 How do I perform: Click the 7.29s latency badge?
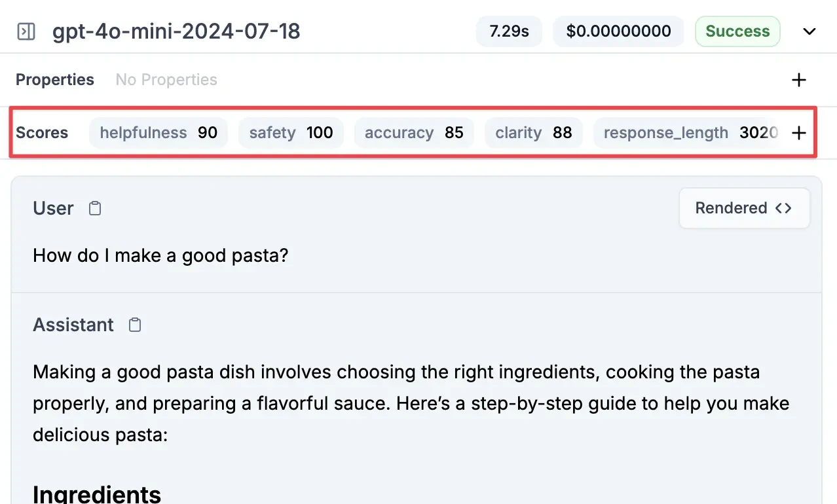click(x=509, y=31)
